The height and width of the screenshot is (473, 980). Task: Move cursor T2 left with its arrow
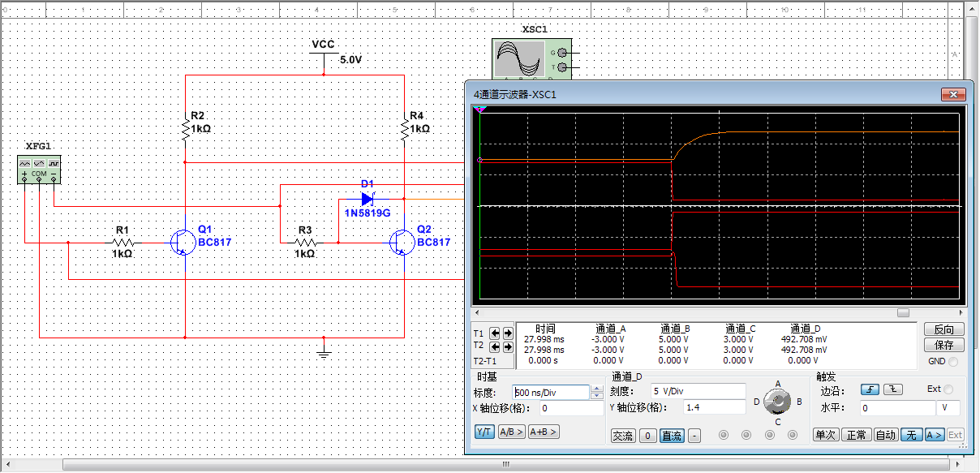[494, 347]
